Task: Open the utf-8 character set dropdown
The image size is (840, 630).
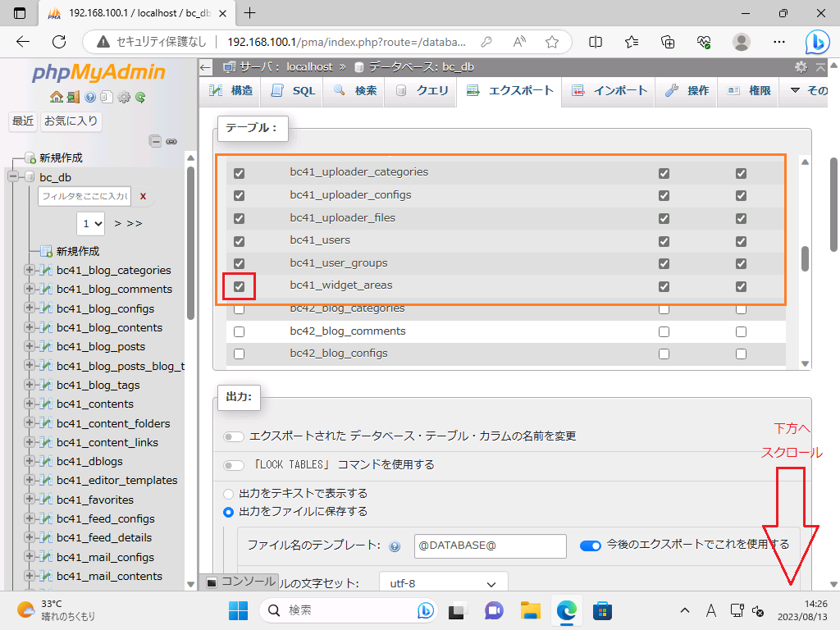Action: (x=443, y=584)
